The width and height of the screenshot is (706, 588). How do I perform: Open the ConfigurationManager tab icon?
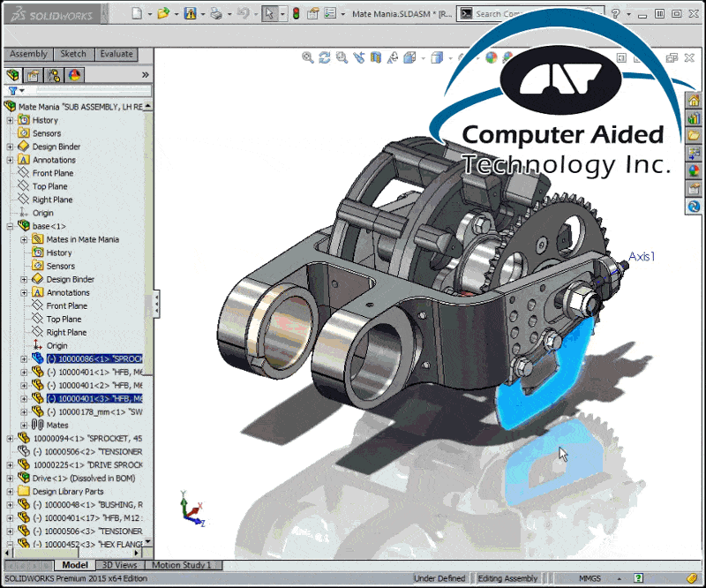click(54, 75)
